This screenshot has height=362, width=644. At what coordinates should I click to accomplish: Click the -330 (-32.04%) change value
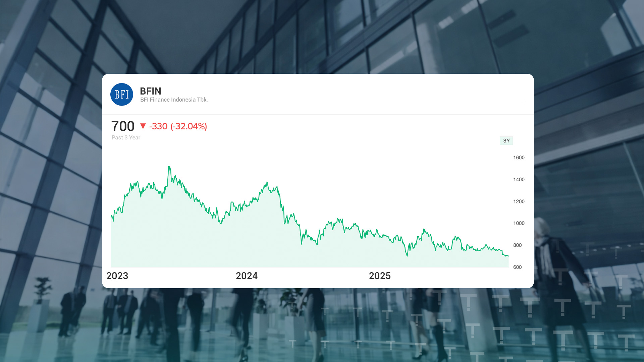point(178,126)
